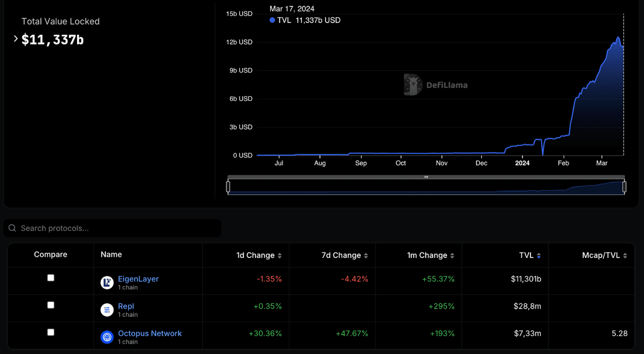Click EigenLayer's -1.35% 1d change
Image resolution: width=644 pixels, height=354 pixels.
click(269, 279)
